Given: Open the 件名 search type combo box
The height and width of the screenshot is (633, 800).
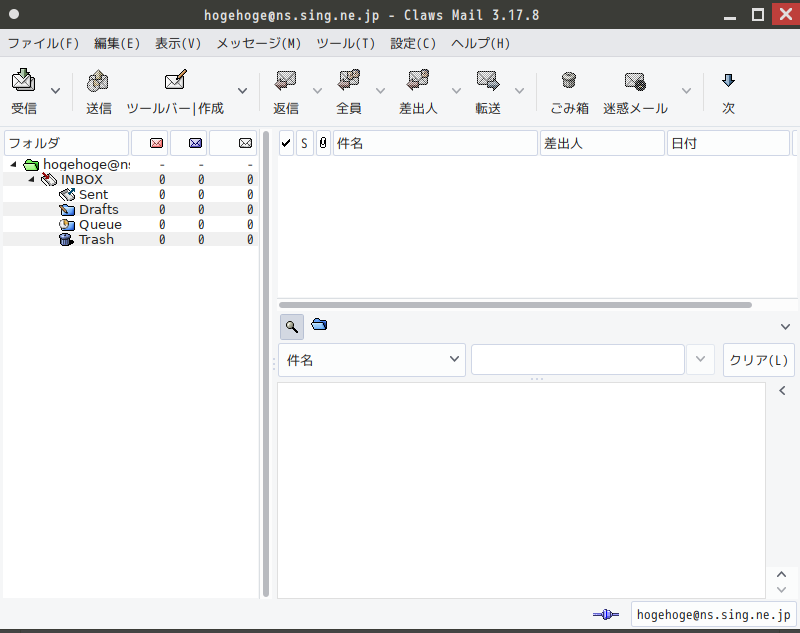Looking at the screenshot, I should coord(372,360).
